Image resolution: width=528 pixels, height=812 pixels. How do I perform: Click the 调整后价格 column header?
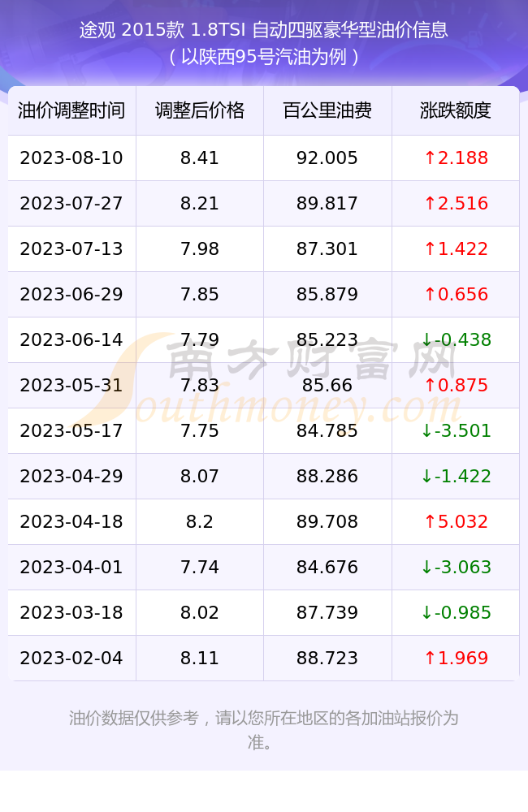tap(200, 110)
